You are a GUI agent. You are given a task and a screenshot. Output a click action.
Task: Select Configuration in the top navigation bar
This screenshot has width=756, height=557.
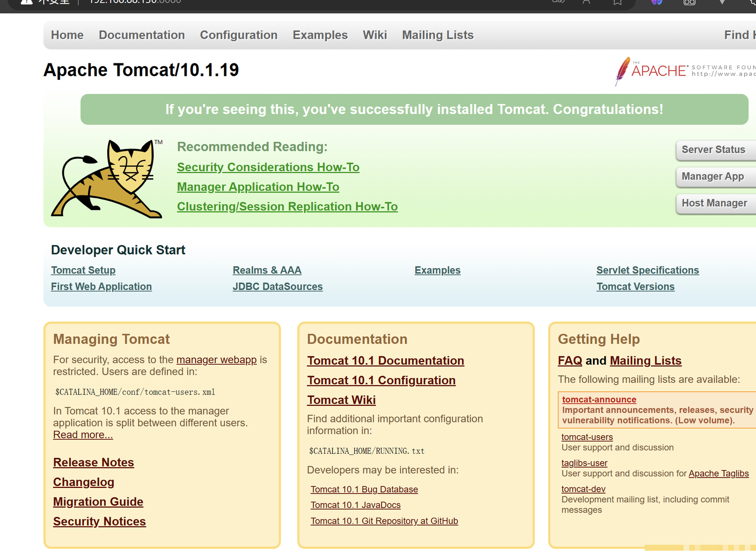click(239, 35)
